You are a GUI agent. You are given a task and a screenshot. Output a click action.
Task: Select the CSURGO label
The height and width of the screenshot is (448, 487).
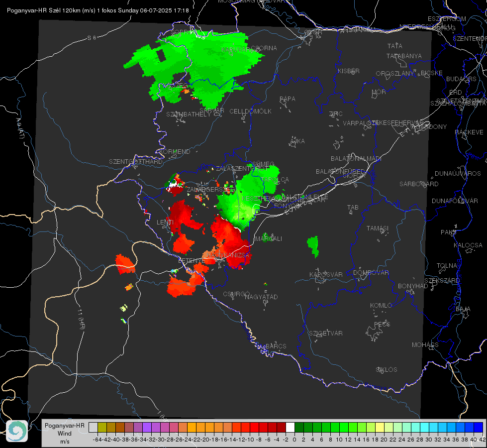tap(236, 294)
